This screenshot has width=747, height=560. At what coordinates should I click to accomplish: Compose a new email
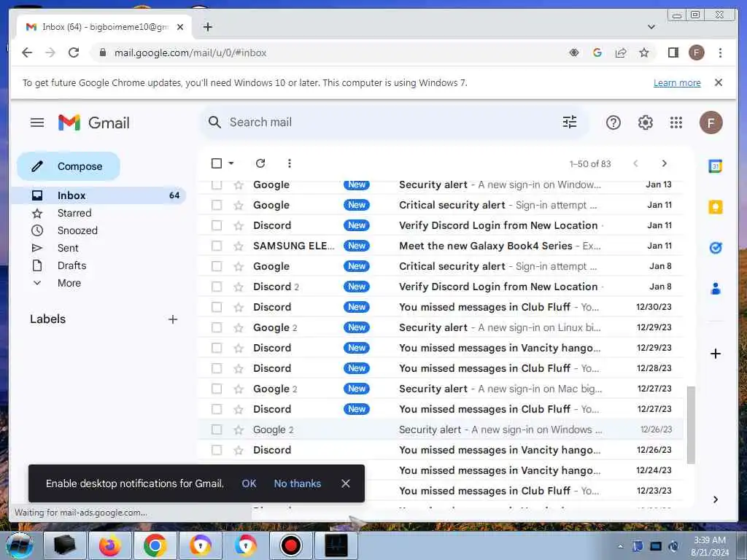(69, 166)
